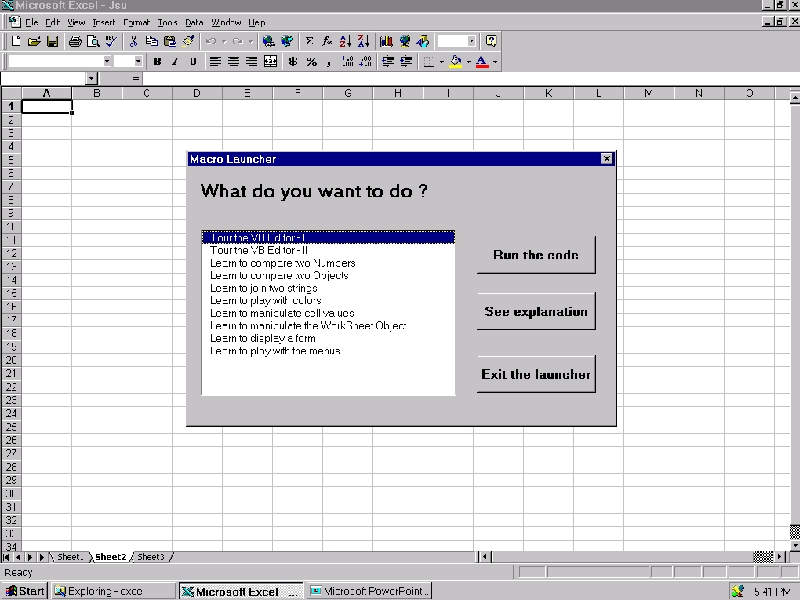Switch to the Sheet1 tab
The height and width of the screenshot is (600, 800).
point(70,557)
